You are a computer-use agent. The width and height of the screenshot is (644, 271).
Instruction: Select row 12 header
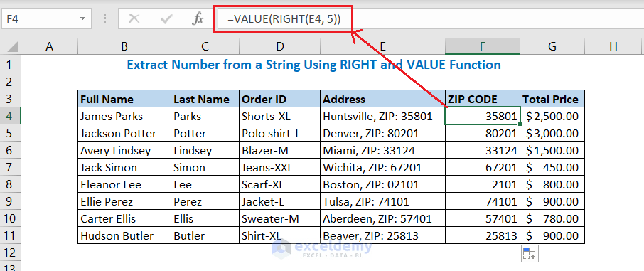coord(10,252)
